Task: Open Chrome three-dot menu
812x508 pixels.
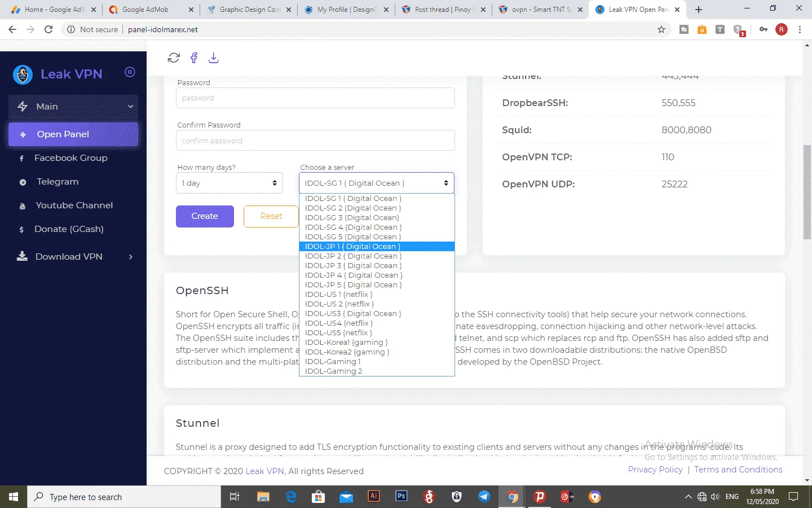Action: click(800, 29)
